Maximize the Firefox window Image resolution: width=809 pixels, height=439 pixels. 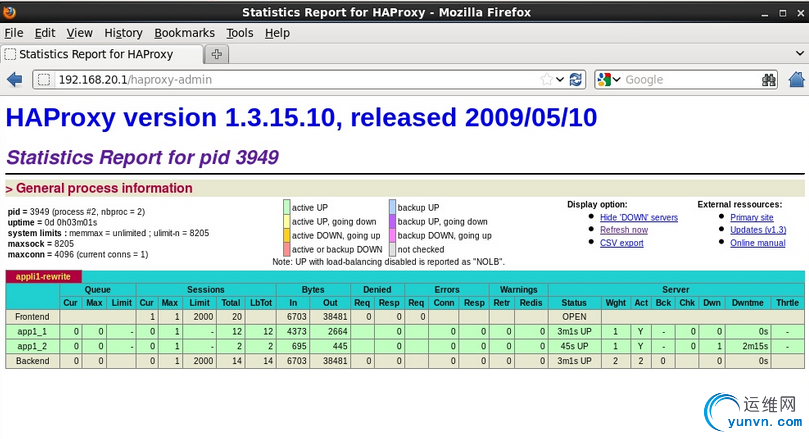pos(783,13)
